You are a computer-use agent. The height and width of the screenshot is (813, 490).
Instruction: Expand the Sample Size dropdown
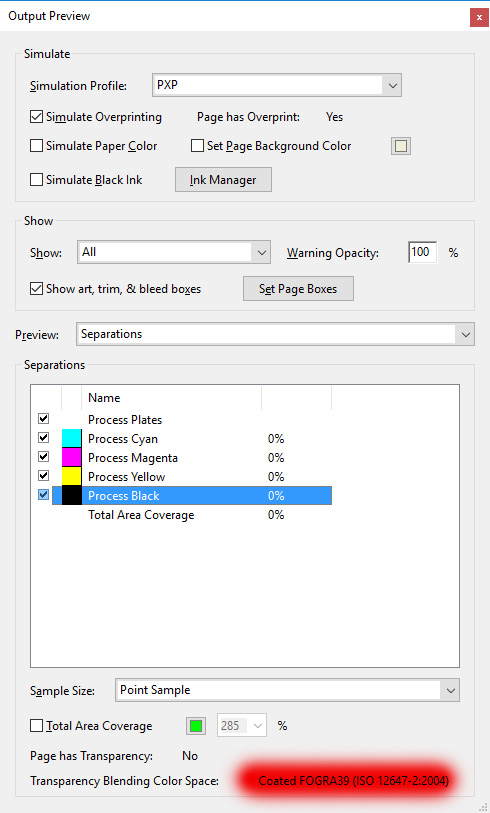[x=287, y=690]
